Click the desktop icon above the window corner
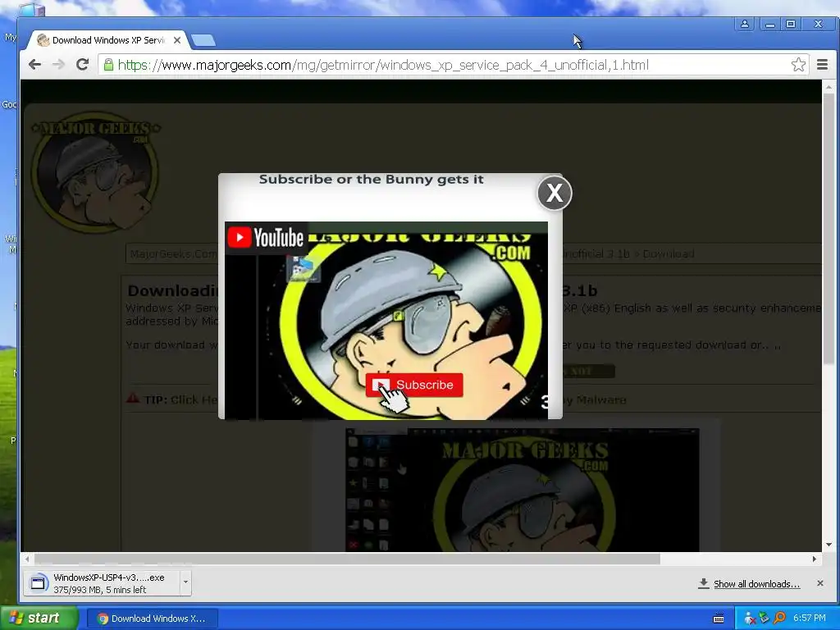The width and height of the screenshot is (840, 630). (33, 9)
